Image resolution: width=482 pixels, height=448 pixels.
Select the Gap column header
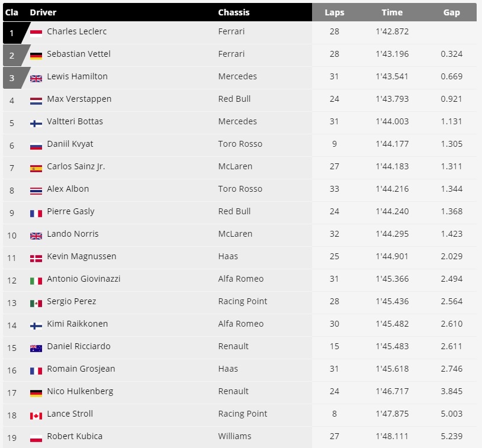point(452,12)
